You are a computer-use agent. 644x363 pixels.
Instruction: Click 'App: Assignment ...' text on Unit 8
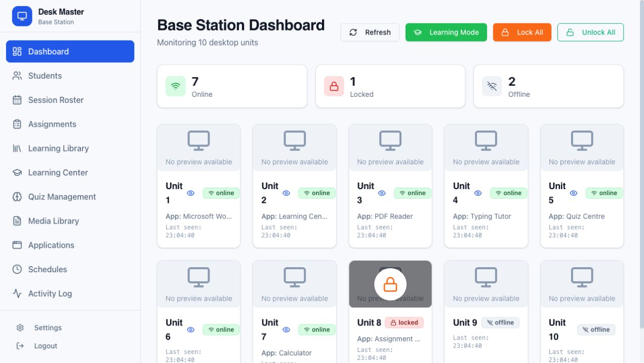pyautogui.click(x=388, y=339)
